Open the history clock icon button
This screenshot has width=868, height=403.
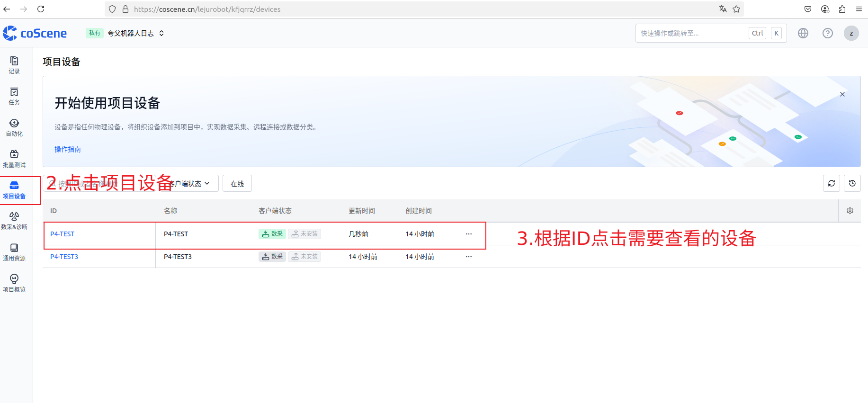click(x=852, y=183)
